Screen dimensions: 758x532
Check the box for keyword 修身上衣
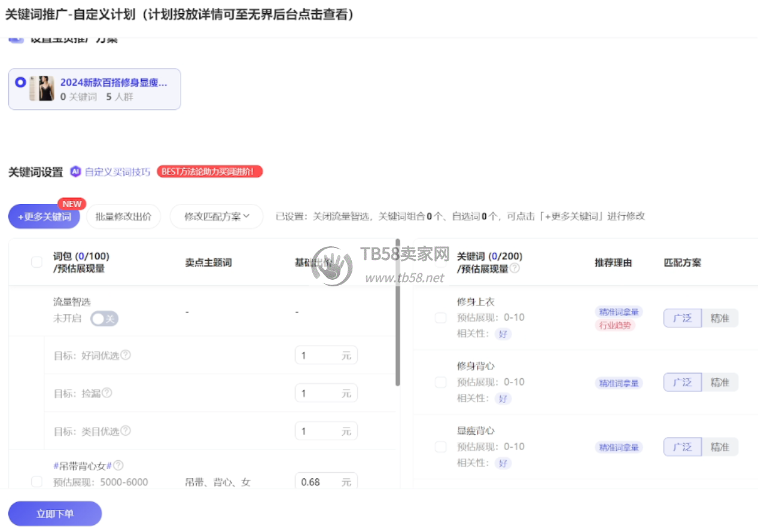(x=440, y=317)
